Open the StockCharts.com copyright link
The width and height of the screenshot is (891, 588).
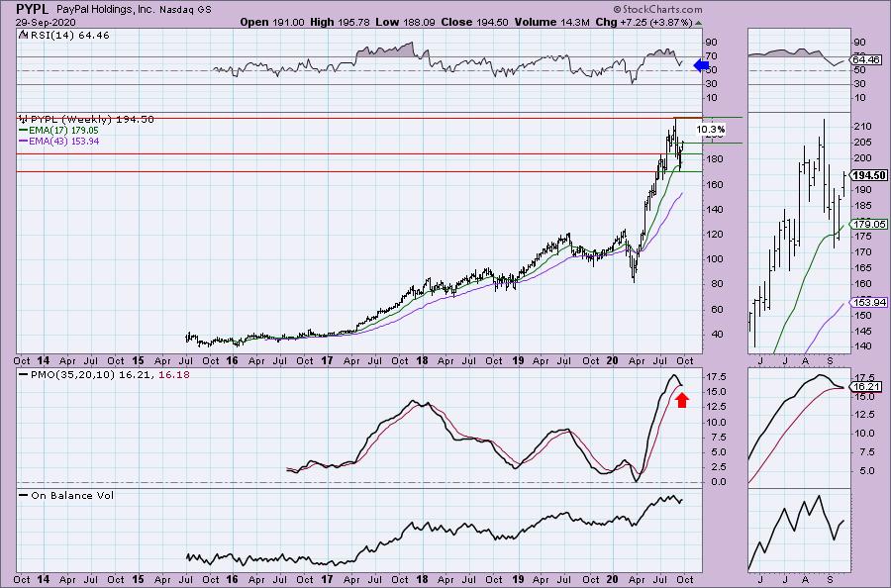point(657,9)
